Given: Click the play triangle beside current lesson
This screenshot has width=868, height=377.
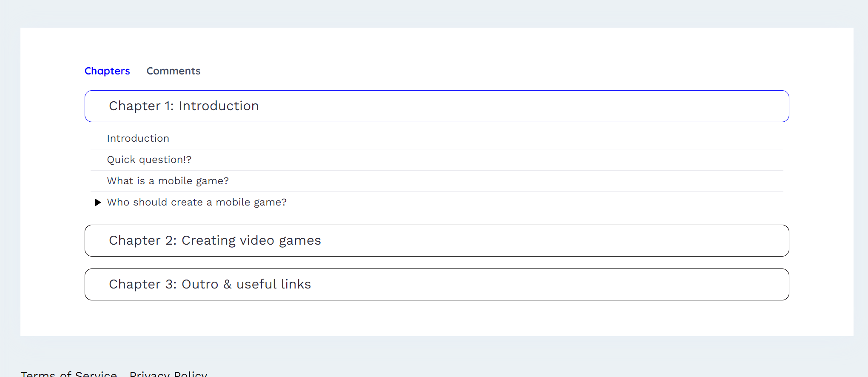Looking at the screenshot, I should [97, 202].
